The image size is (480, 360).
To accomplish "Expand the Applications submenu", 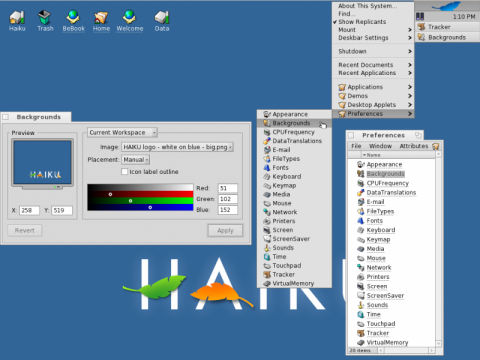I will (373, 87).
